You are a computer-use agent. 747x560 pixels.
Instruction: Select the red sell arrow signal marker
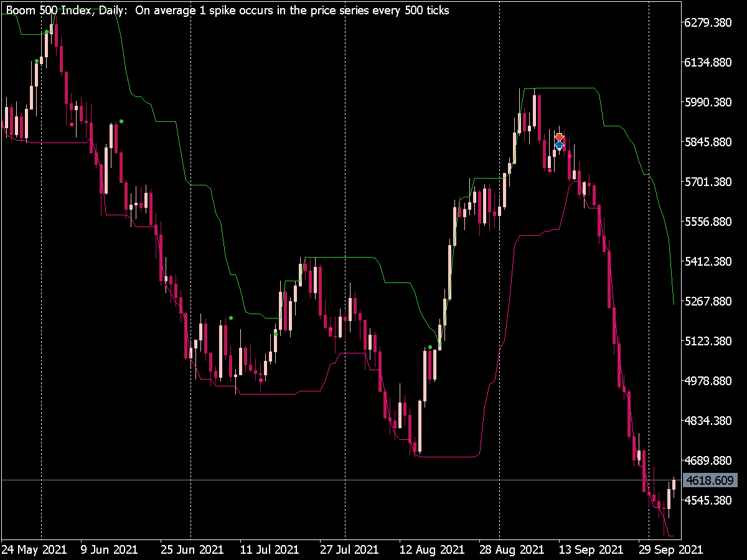click(x=559, y=136)
